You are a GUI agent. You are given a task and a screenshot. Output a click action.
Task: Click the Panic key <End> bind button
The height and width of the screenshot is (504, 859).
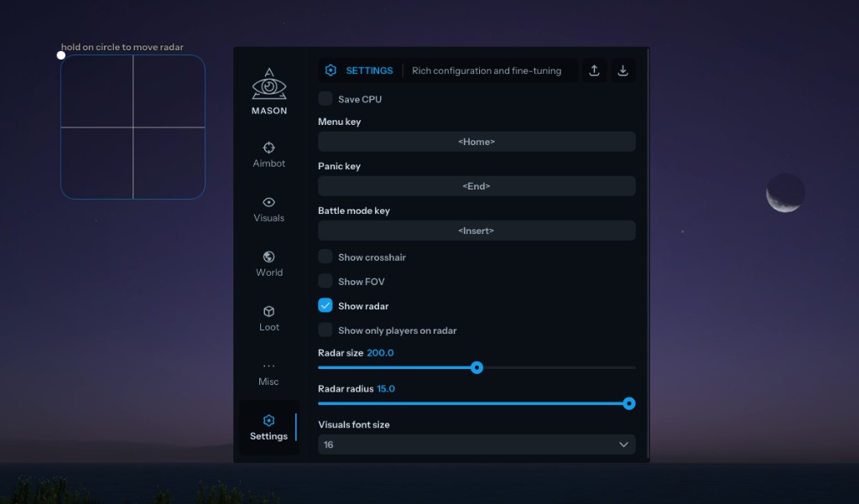476,186
